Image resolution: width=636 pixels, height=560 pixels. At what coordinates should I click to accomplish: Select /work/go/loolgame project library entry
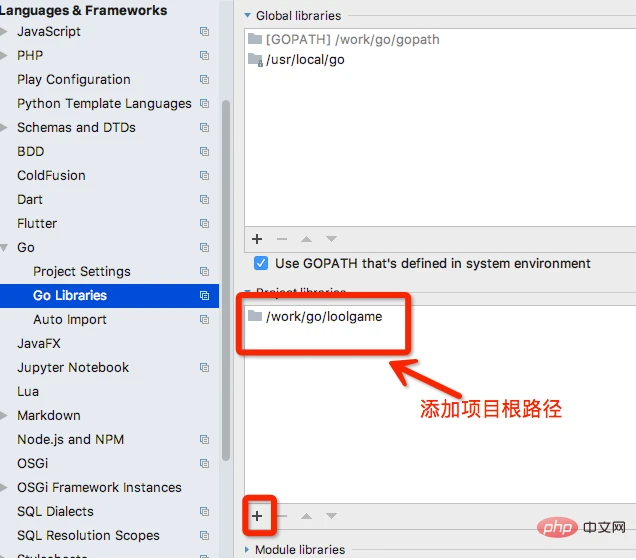pyautogui.click(x=324, y=316)
